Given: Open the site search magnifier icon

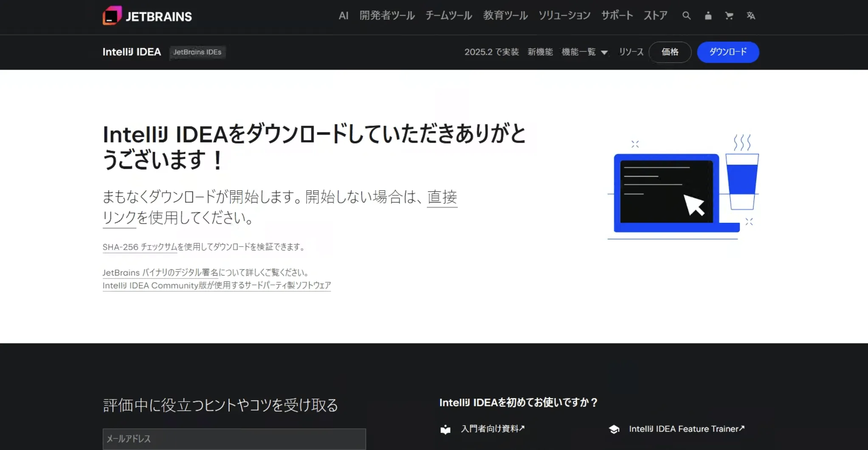Looking at the screenshot, I should tap(686, 16).
